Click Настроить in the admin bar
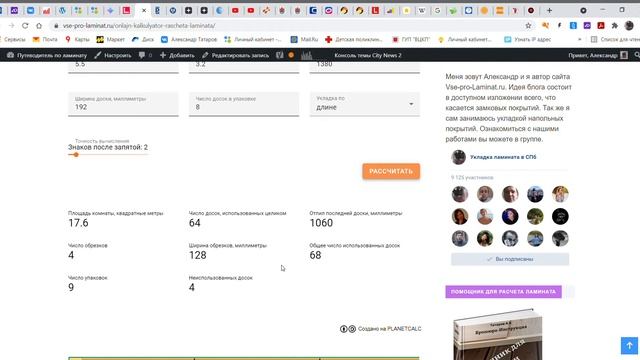This screenshot has height=360, width=640. pyautogui.click(x=113, y=55)
